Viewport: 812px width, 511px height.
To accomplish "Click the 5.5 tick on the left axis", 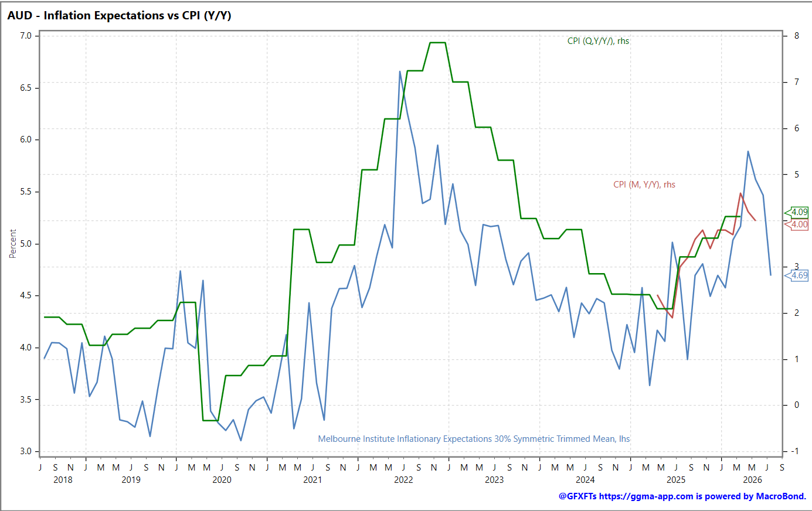I will click(26, 192).
